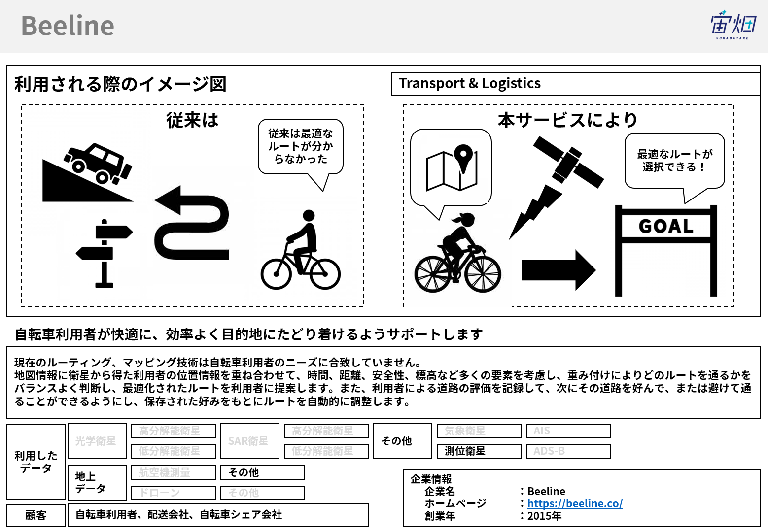Click the Sorabatake logo in the header

(x=733, y=25)
